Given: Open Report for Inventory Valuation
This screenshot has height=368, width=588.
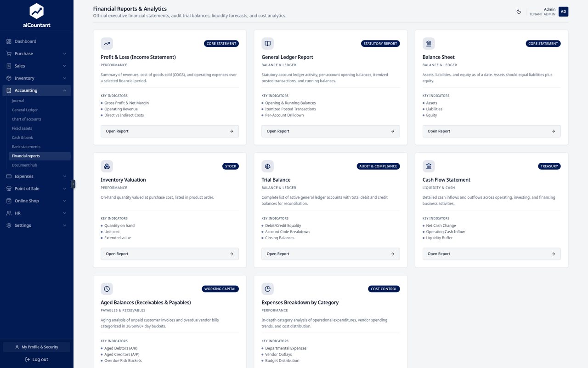Looking at the screenshot, I should click(x=170, y=254).
